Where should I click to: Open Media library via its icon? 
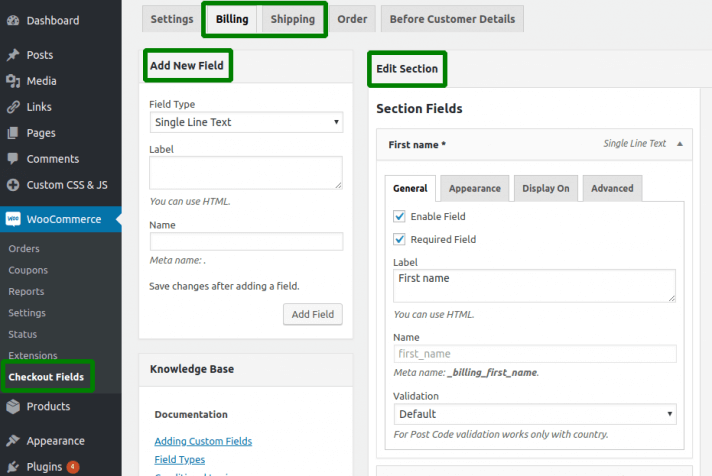click(13, 81)
